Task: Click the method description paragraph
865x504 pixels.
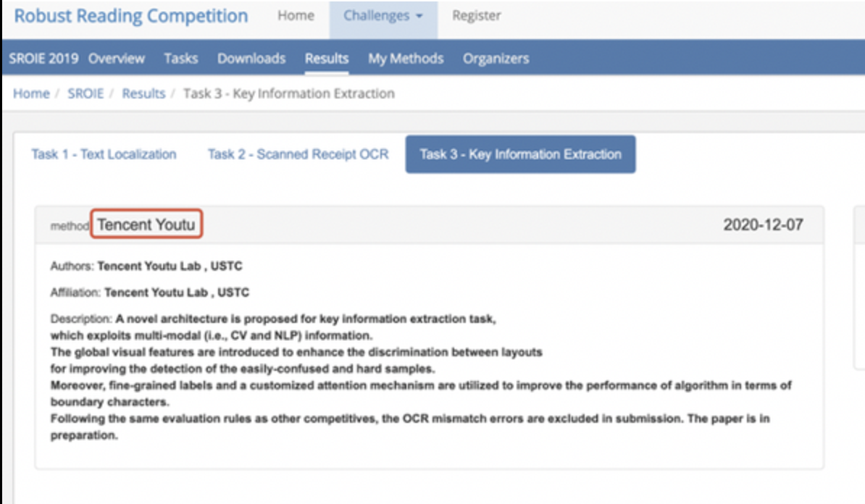Action: 420,377
